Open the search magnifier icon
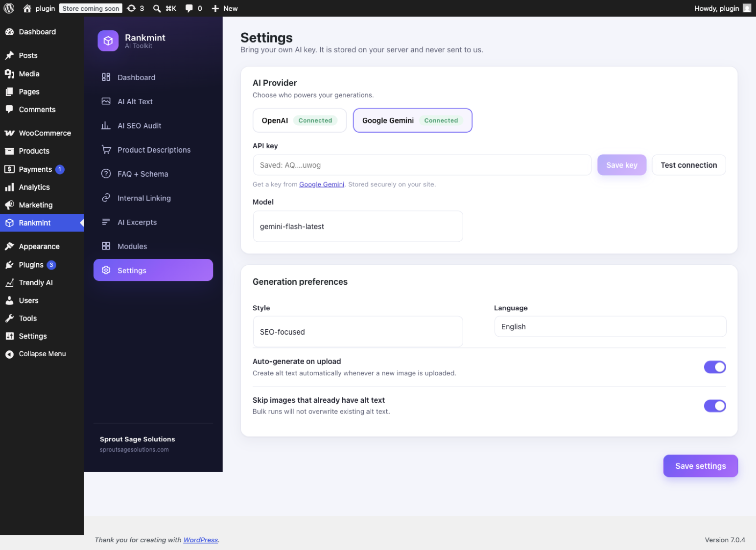 point(157,8)
